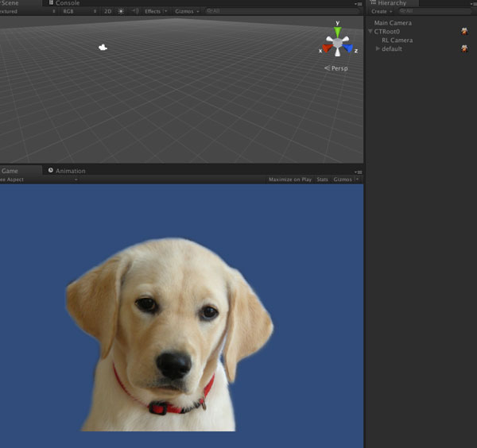Image resolution: width=477 pixels, height=448 pixels.
Task: Click the Hierarchy tab list icon
Action: click(373, 2)
